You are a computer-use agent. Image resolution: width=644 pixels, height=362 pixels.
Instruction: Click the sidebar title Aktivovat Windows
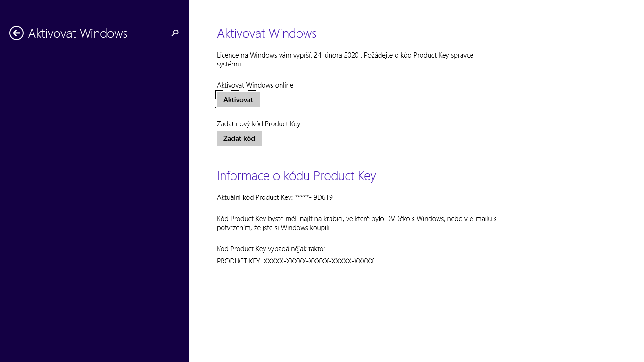point(78,33)
